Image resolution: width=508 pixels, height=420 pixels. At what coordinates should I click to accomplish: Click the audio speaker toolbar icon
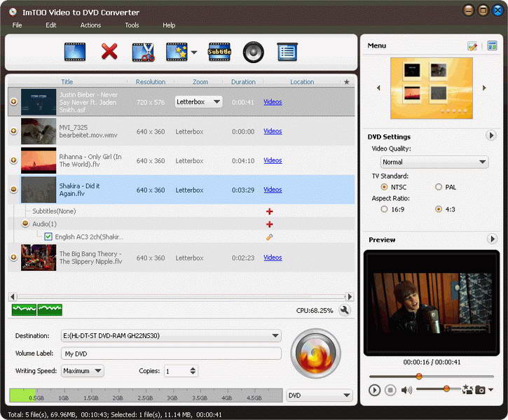point(253,51)
